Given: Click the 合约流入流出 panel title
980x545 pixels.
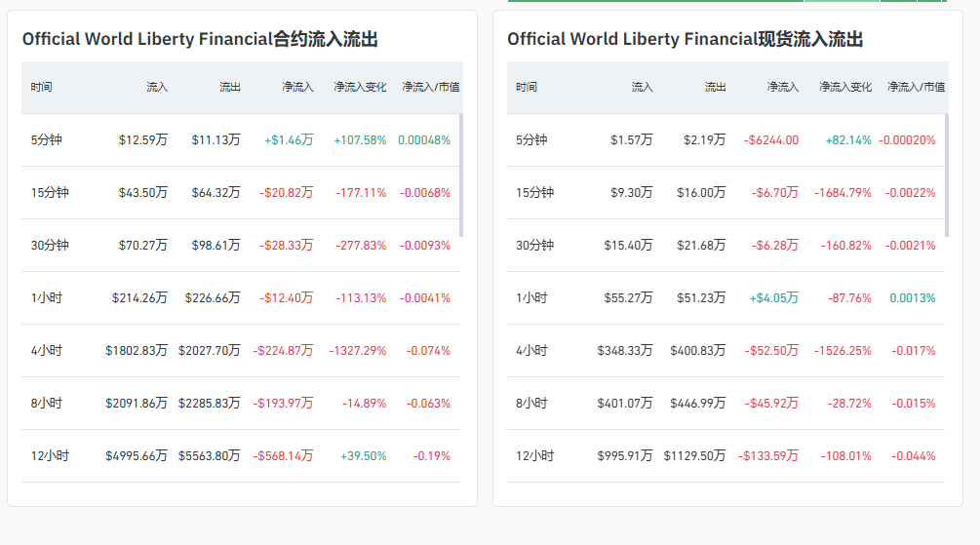Looking at the screenshot, I should pyautogui.click(x=200, y=40).
